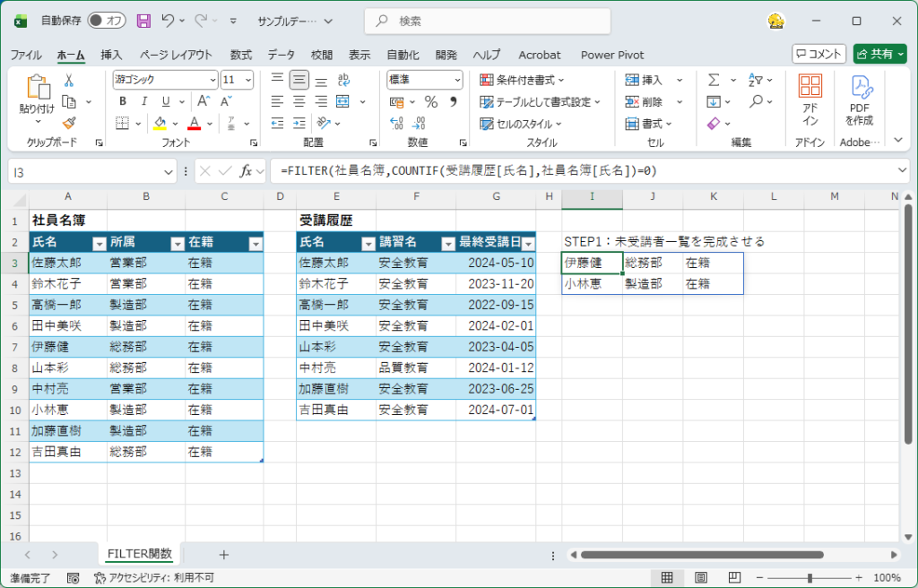Click the zoom slider in status bar
Screen dimensions: 918x588
pos(810,578)
